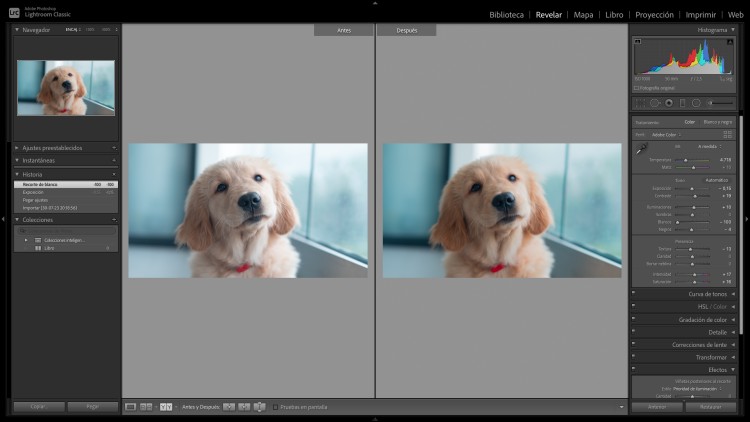Add a new preset with plus icon
Image resolution: width=750 pixels, height=422 pixels.
114,148
